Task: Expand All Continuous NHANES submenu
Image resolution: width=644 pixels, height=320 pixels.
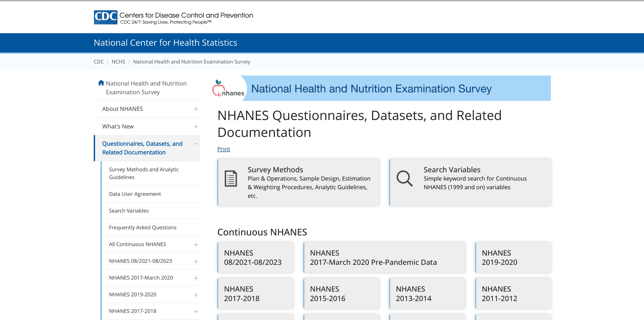Action: coord(196,245)
